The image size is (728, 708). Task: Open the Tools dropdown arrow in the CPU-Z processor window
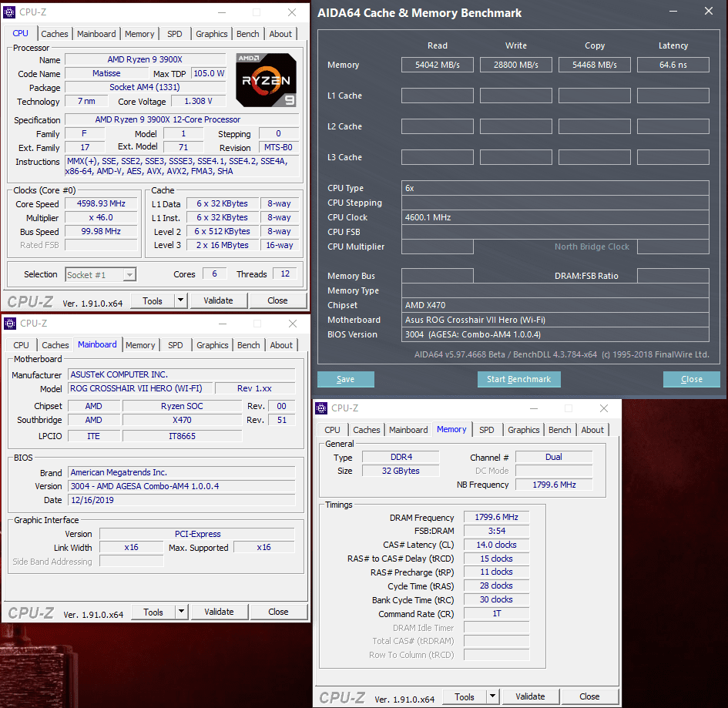tap(180, 300)
